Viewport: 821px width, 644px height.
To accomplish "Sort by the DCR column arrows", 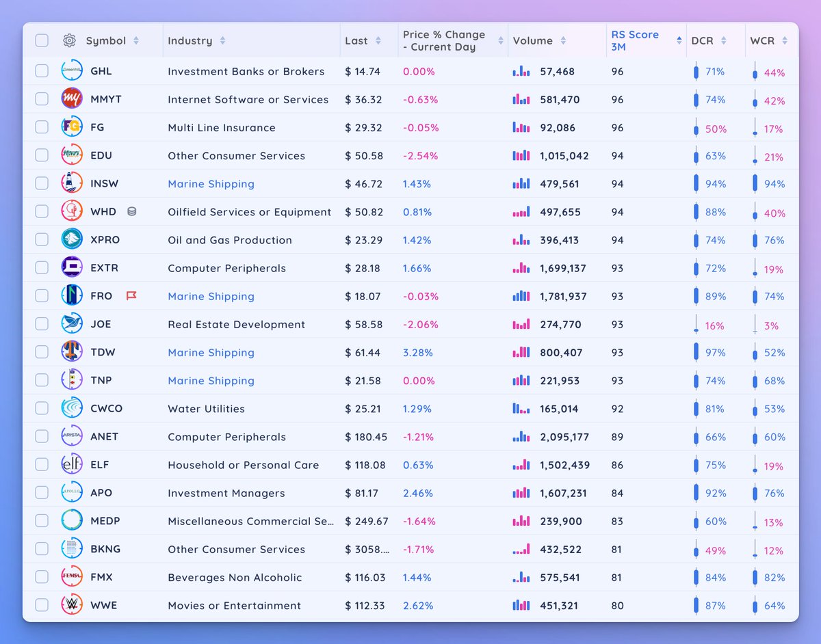I will [724, 41].
